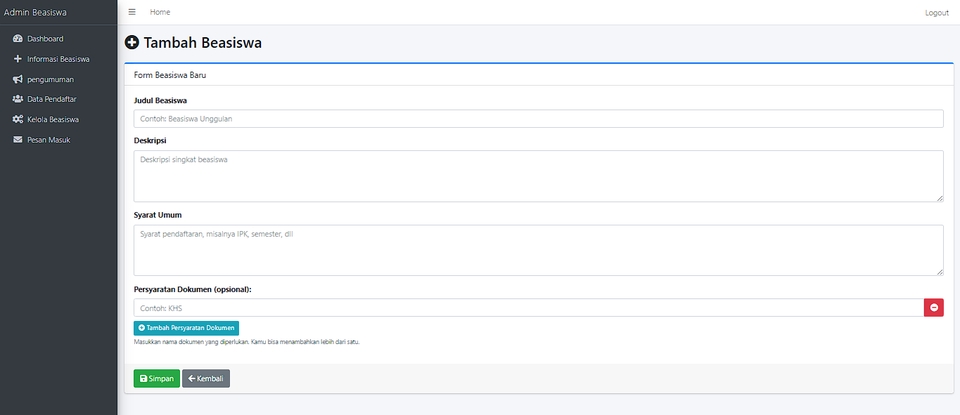Viewport: 960px width, 415px height.
Task: Click the users icon beside Data Pendaftar
Action: click(x=17, y=99)
